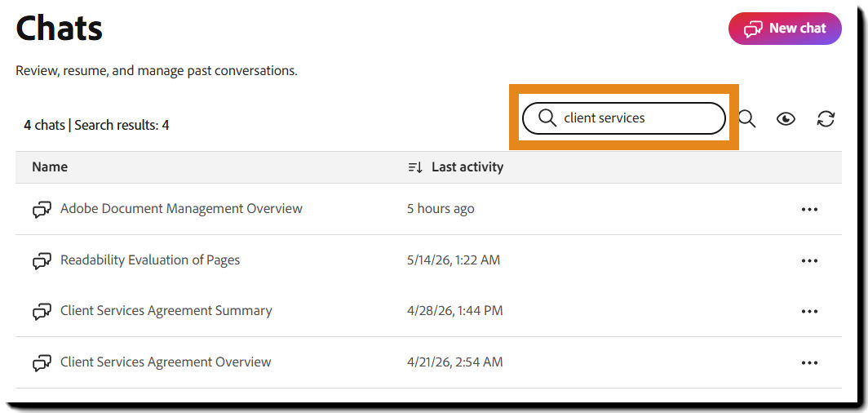868x413 pixels.
Task: Start a New chat
Action: point(785,29)
